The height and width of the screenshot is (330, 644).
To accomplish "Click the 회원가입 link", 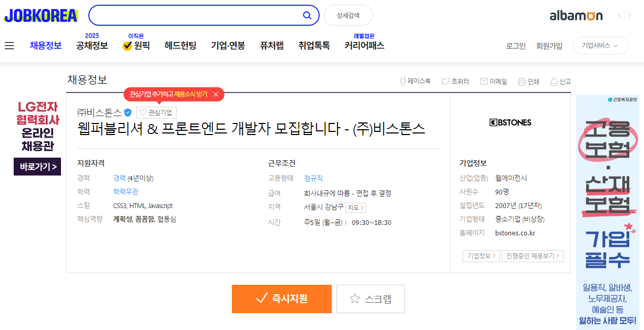I will click(x=549, y=46).
